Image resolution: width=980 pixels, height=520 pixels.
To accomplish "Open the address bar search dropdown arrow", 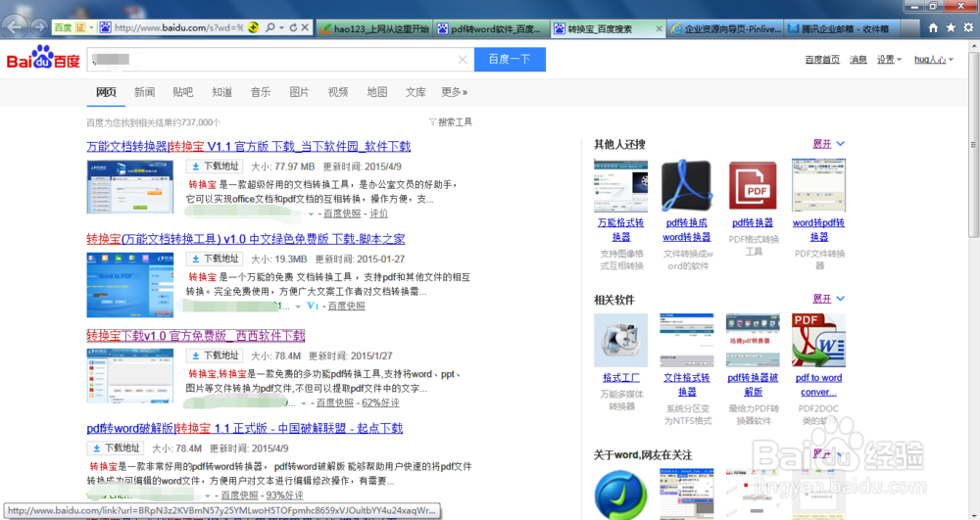I will tap(281, 27).
